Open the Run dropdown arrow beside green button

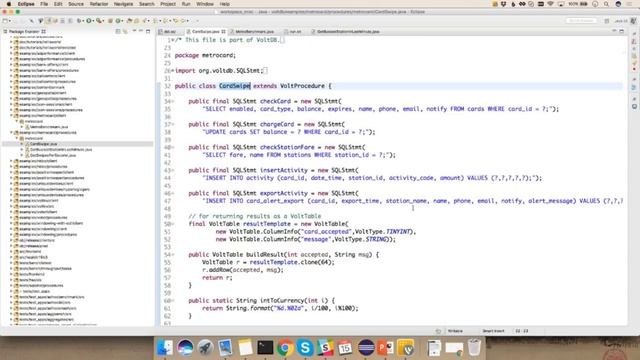pos(93,20)
